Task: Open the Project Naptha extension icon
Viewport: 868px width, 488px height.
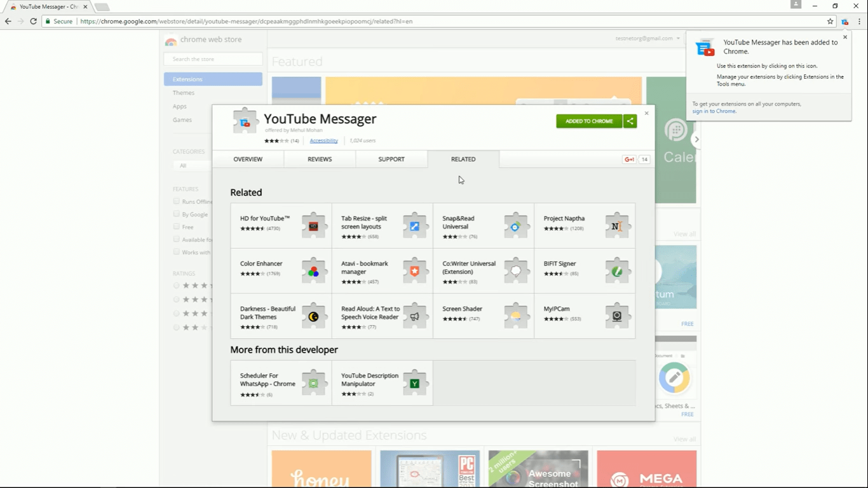Action: click(x=617, y=226)
